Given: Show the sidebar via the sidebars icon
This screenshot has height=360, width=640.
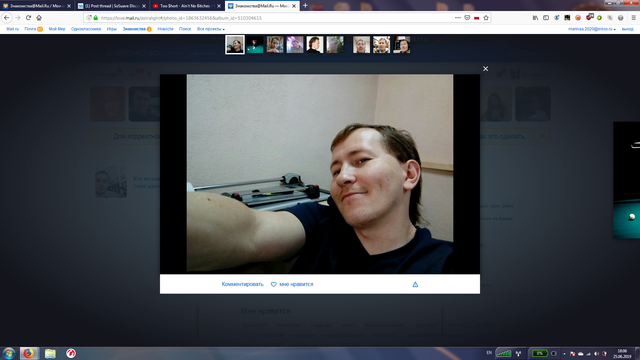Looking at the screenshot, I should point(546,18).
